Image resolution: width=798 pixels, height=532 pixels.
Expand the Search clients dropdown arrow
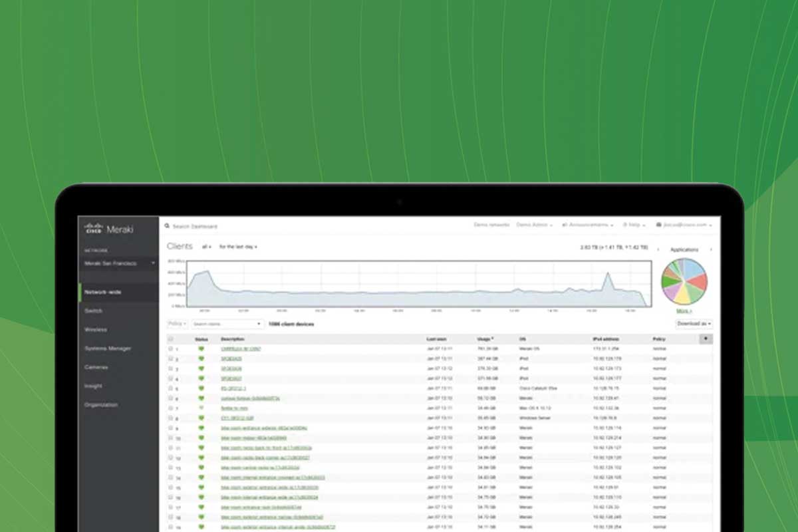(x=259, y=324)
